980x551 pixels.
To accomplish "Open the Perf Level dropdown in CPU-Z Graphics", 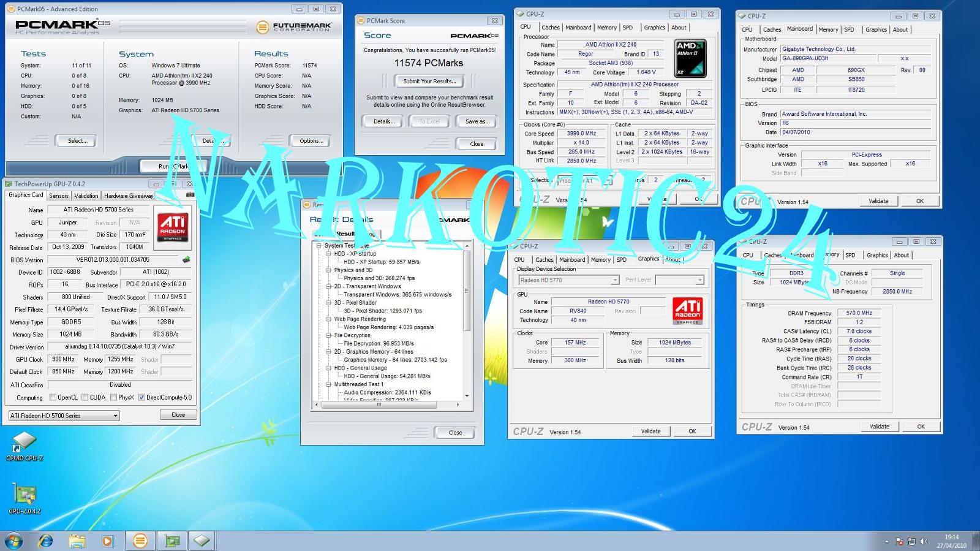I will [679, 280].
